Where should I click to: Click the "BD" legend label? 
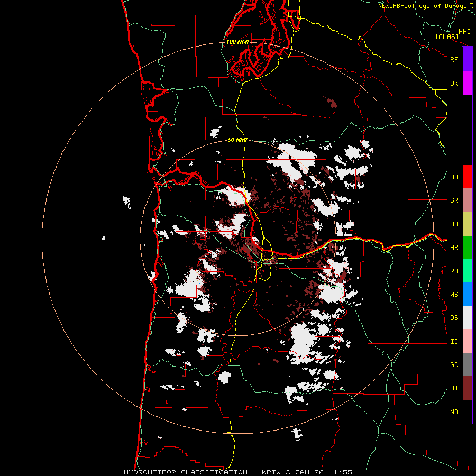coord(454,224)
